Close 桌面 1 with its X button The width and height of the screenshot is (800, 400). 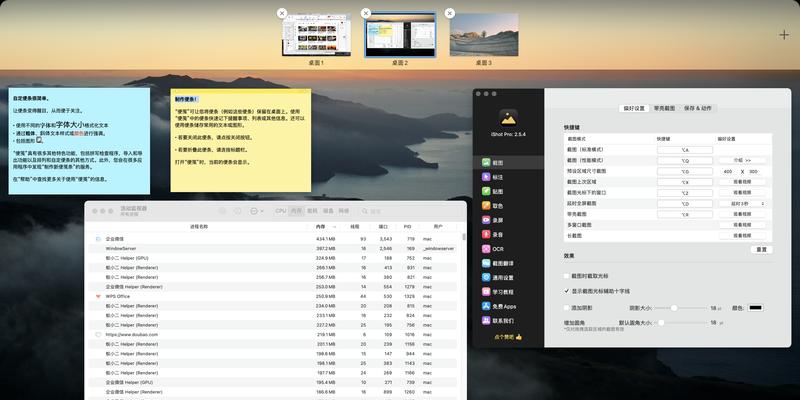coord(282,13)
